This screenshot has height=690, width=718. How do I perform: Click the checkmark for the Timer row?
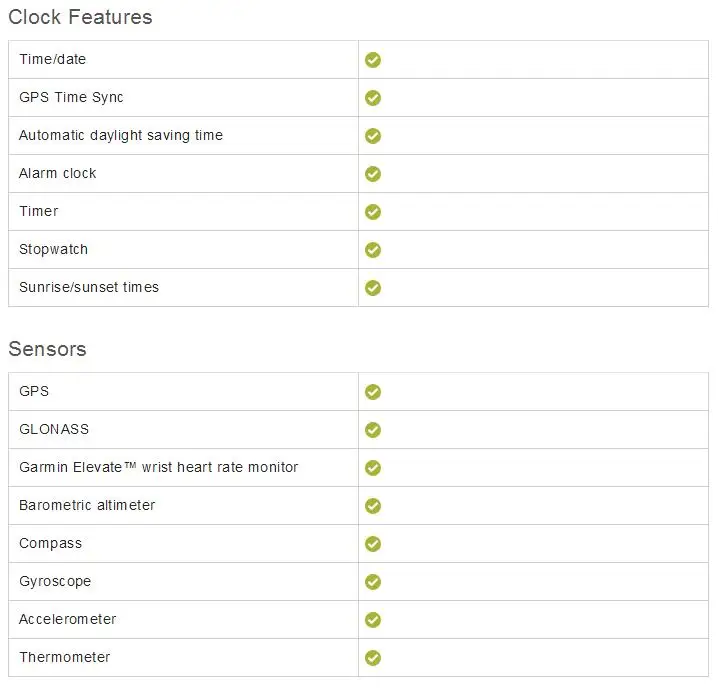tap(373, 212)
